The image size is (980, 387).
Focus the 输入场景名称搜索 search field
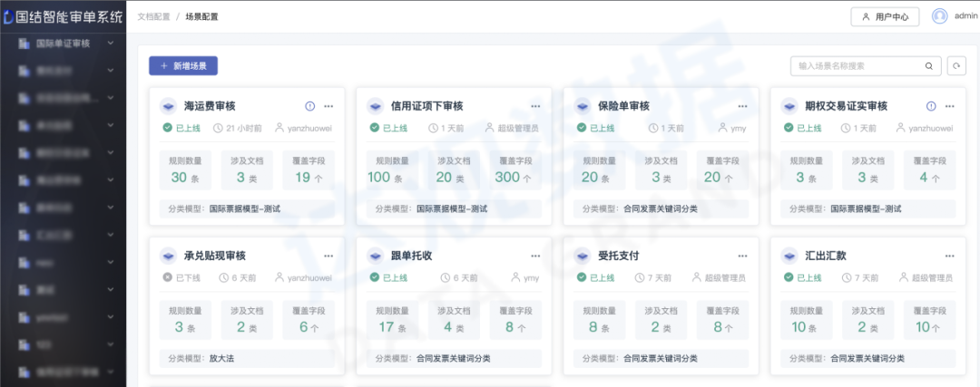866,65
